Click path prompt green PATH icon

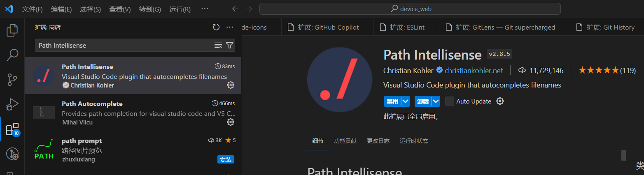pyautogui.click(x=44, y=150)
